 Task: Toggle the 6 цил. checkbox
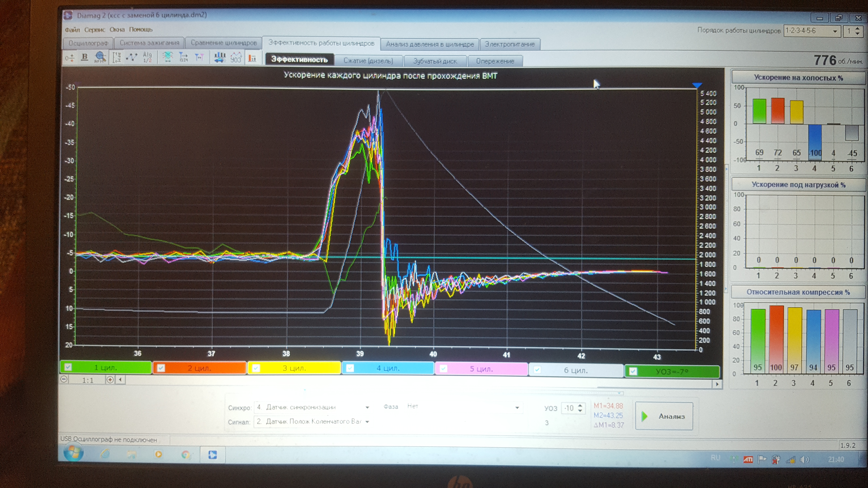pyautogui.click(x=537, y=369)
